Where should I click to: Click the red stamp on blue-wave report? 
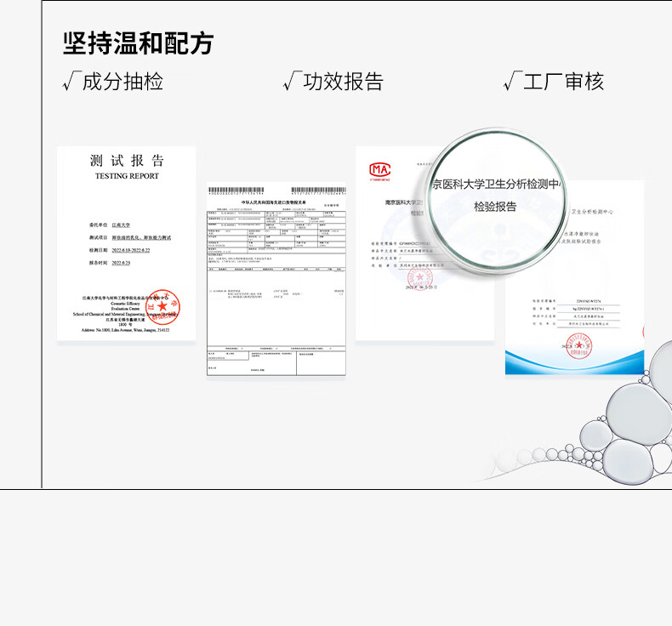(x=578, y=346)
